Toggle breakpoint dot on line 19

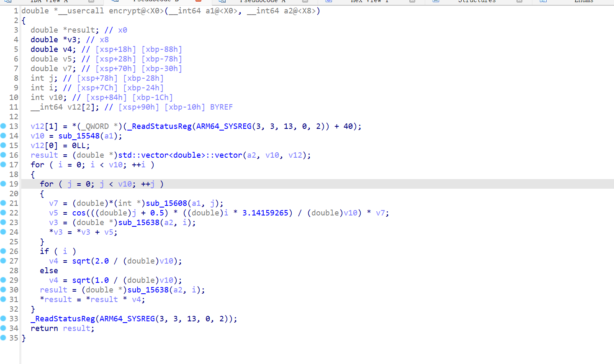[x=3, y=184]
